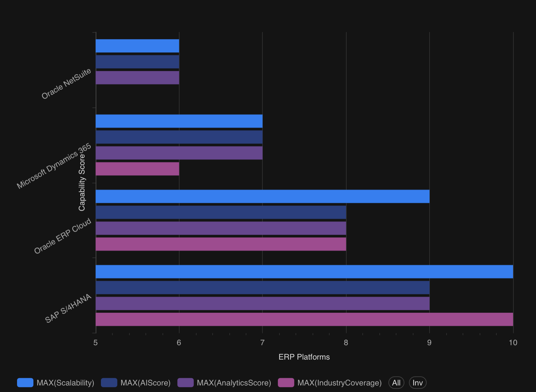Select Oracle NetSuite Scalability bar
Image resolution: width=536 pixels, height=392 pixels.
pyautogui.click(x=137, y=46)
